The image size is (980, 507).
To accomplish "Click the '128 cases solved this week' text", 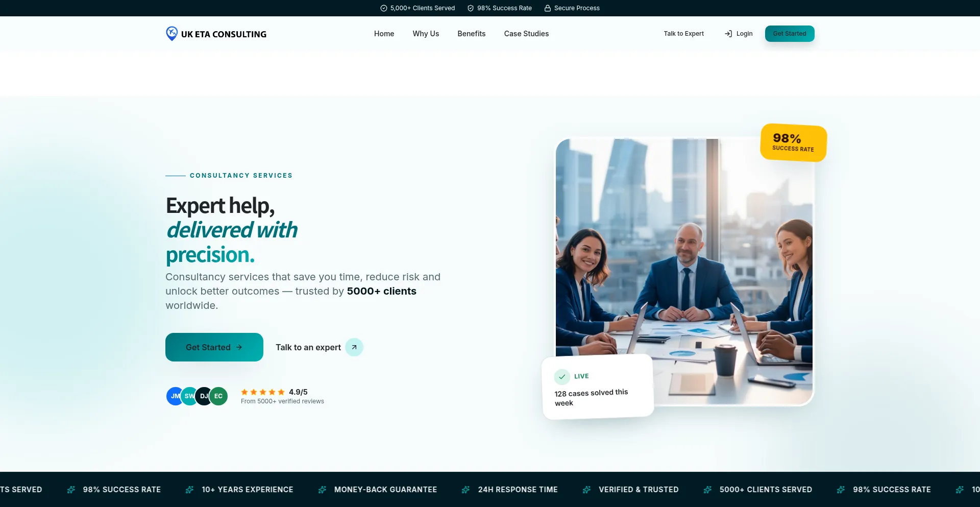I will point(591,398).
